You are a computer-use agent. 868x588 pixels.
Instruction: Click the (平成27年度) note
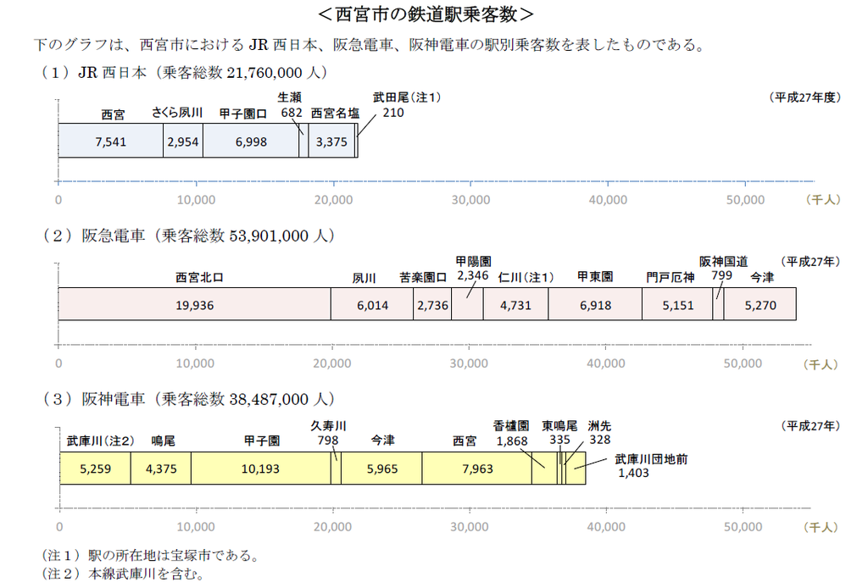pos(805,97)
